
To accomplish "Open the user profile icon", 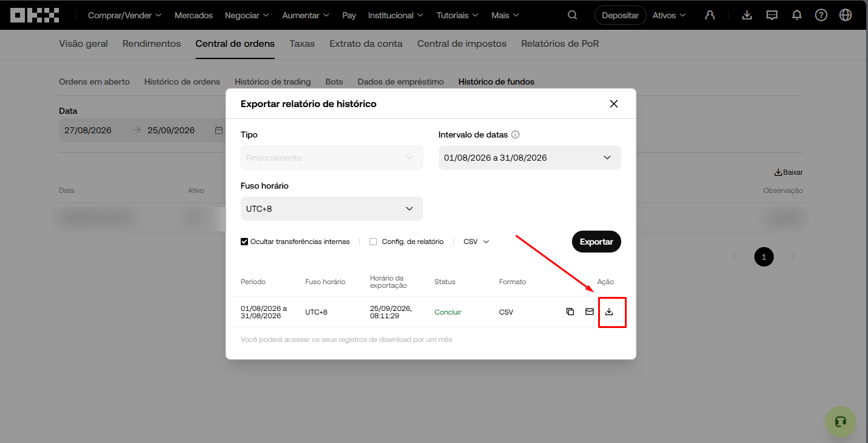I will [709, 15].
